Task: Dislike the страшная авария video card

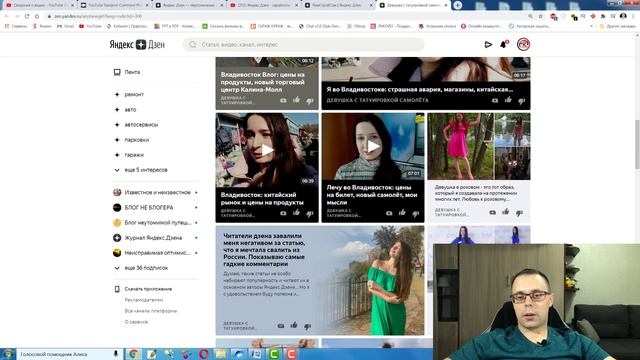Action: pyautogui.click(x=522, y=100)
